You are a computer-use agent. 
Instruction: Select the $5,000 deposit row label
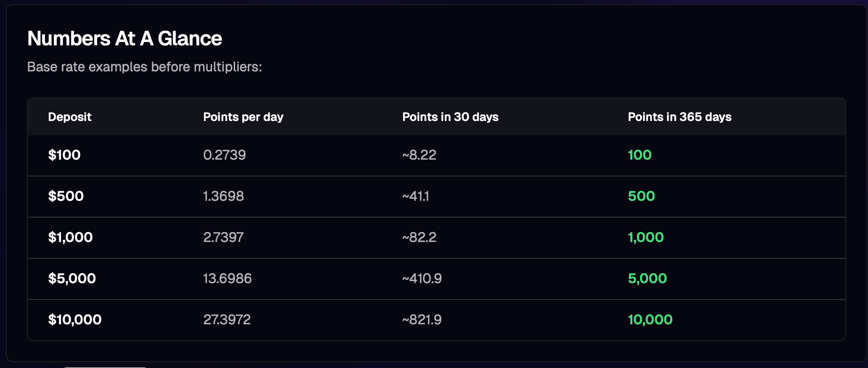(72, 279)
